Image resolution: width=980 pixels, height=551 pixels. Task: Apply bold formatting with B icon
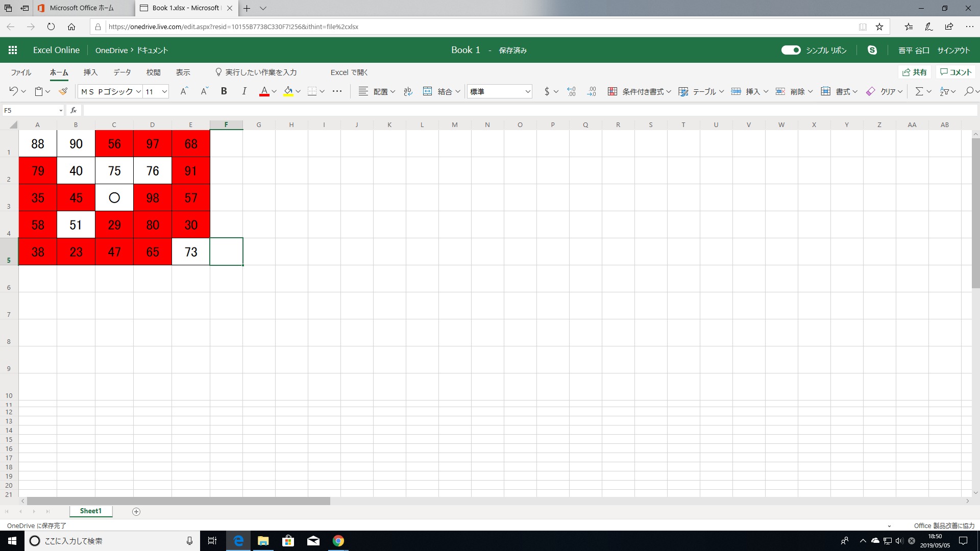point(224,91)
